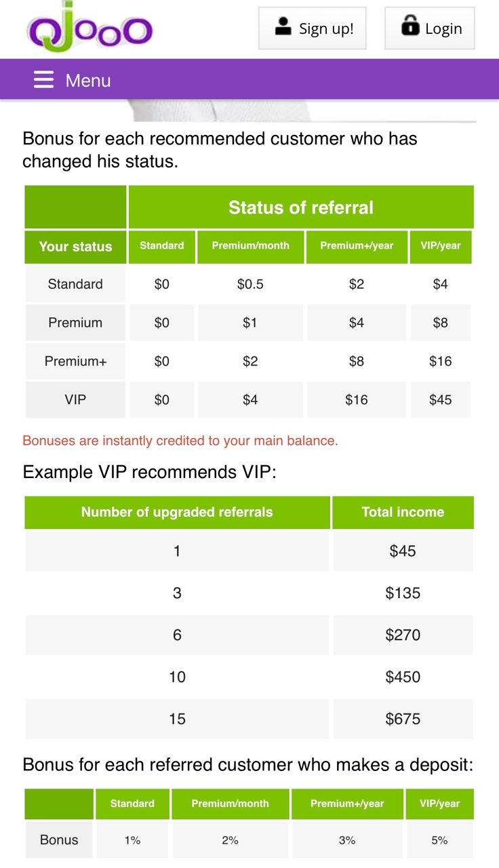Click the padlock icon in Login

point(410,27)
